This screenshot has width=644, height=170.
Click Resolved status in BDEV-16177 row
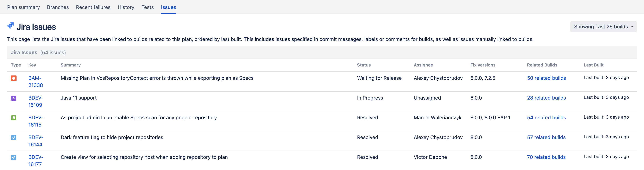(367, 157)
